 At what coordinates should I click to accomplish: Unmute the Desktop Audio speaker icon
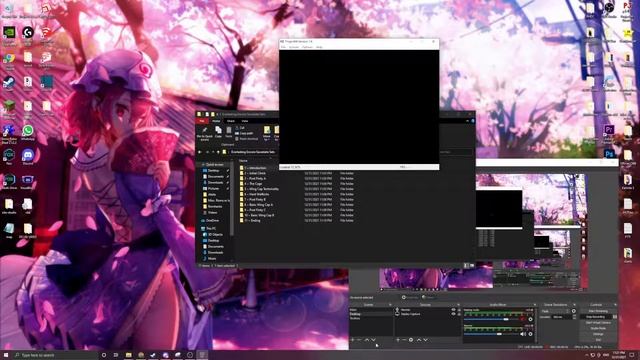[x=523, y=319]
